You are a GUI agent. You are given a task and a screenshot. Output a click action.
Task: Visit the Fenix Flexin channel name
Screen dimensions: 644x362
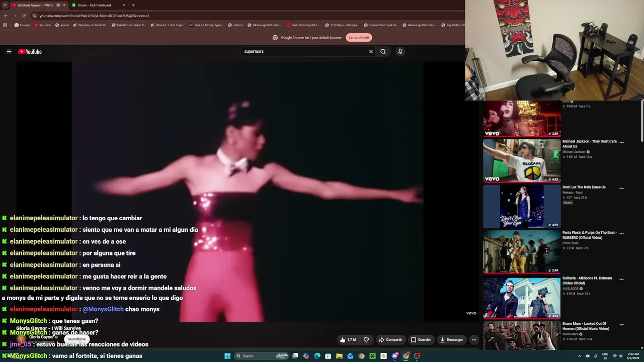pyautogui.click(x=571, y=243)
